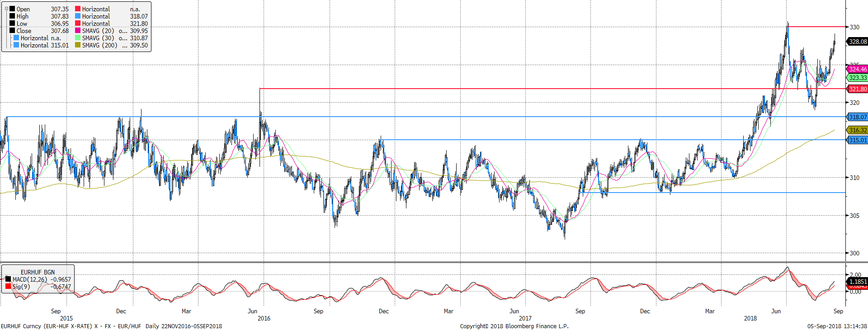Click the 320 price axis tick
Viewport: 868px width, 330px height.
point(854,103)
